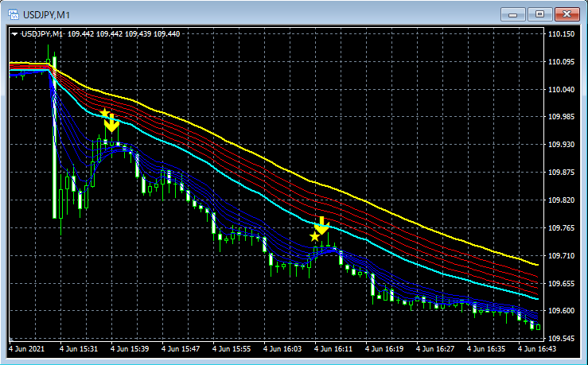Click the 4 Jun 16:35 time label
This screenshot has height=365, width=588.
(x=486, y=349)
